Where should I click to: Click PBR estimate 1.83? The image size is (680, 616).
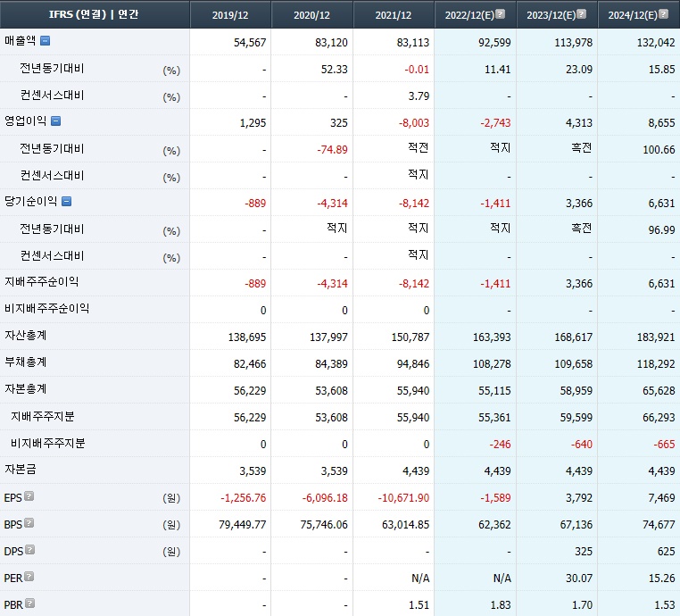point(501,605)
